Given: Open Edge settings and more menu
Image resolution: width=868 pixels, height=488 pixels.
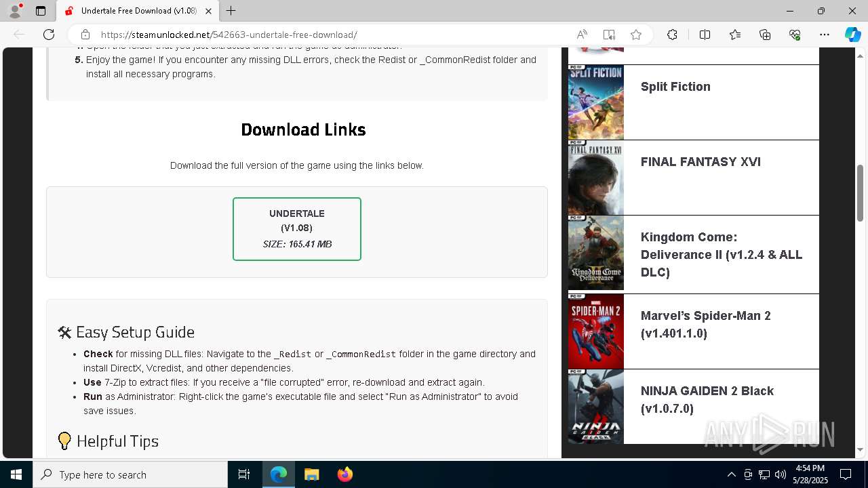Looking at the screenshot, I should click(825, 35).
